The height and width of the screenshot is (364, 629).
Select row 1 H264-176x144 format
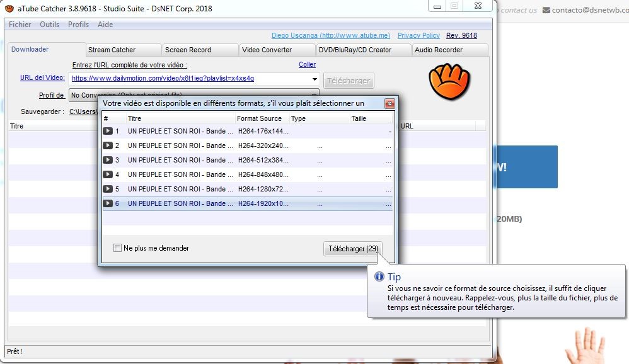pos(248,131)
